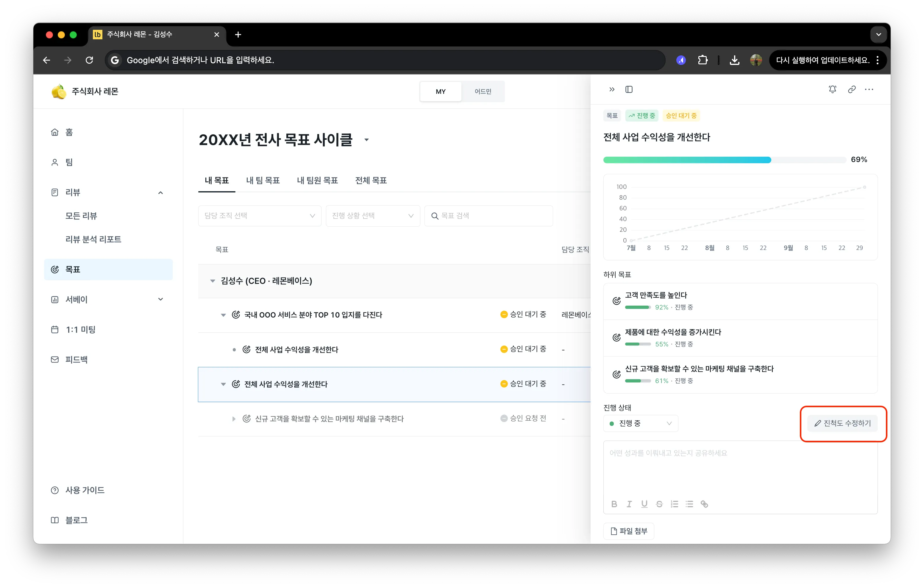Apply italic formatting in comment editor
The height and width of the screenshot is (588, 924).
(x=629, y=504)
